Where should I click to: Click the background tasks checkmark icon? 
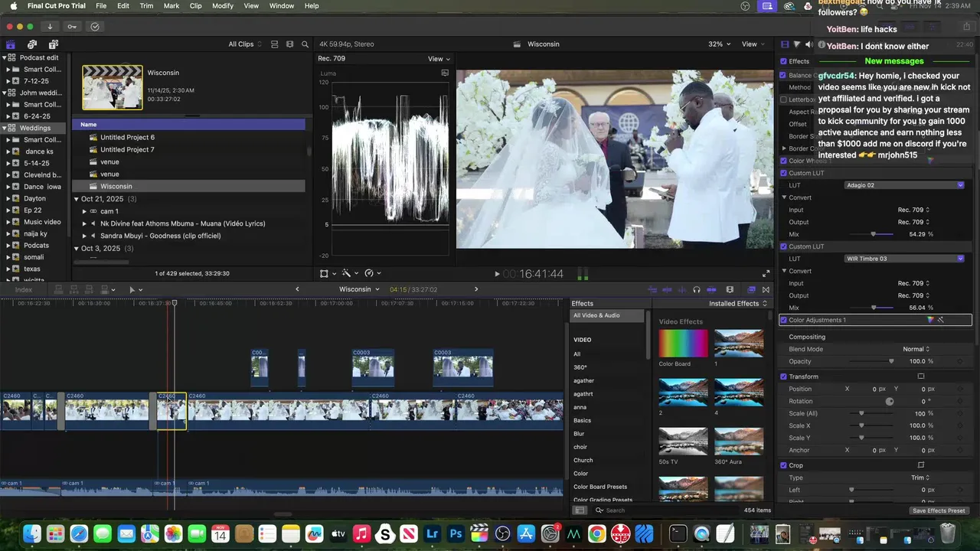tap(95, 26)
